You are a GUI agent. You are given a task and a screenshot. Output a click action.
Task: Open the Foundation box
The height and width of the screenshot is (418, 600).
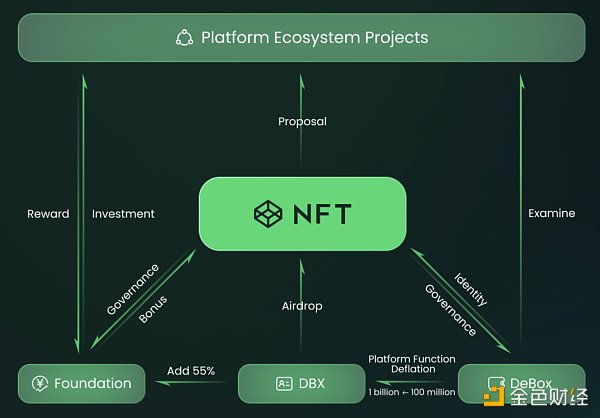[x=82, y=384]
